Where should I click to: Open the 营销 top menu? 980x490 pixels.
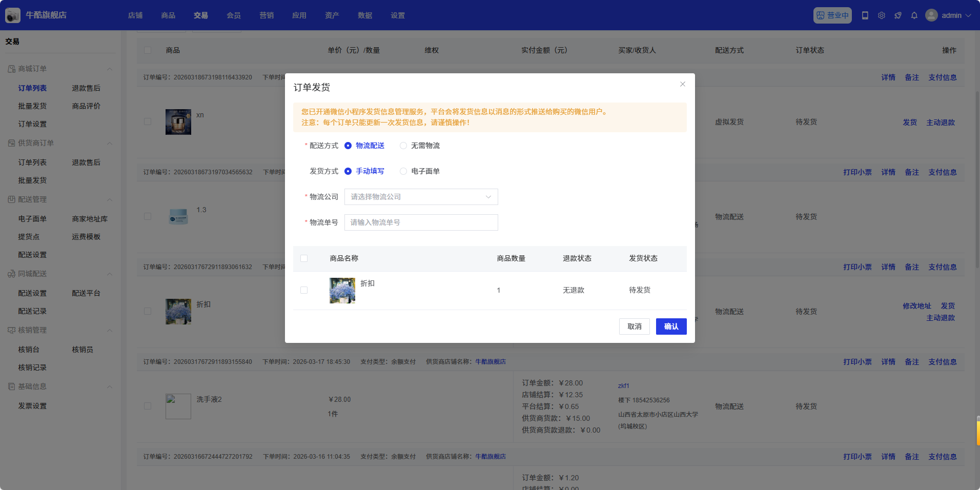pyautogui.click(x=266, y=15)
